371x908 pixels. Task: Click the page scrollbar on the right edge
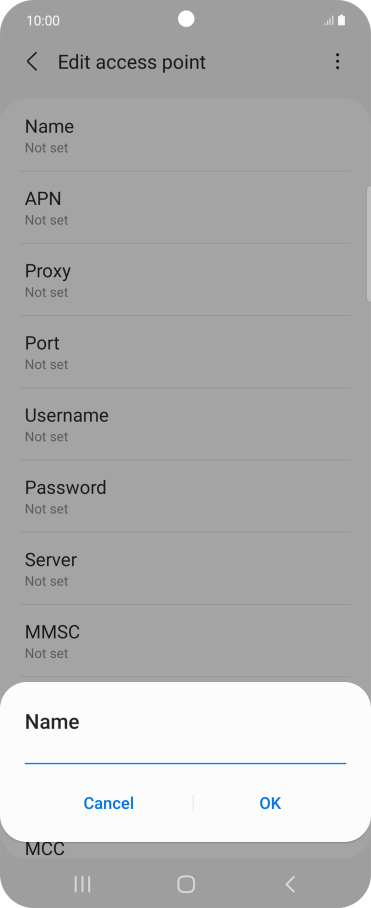(x=369, y=244)
